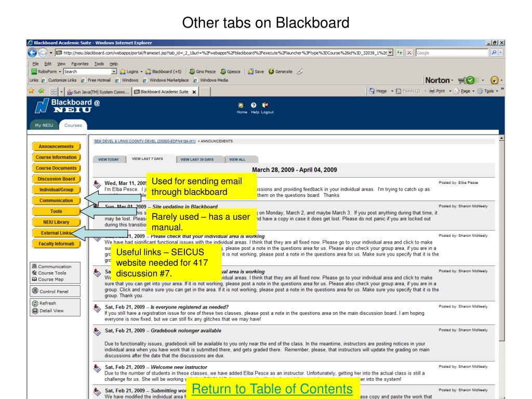The image size is (532, 399).
Task: Click the Control Panel icon in sidebar
Action: coord(35,291)
